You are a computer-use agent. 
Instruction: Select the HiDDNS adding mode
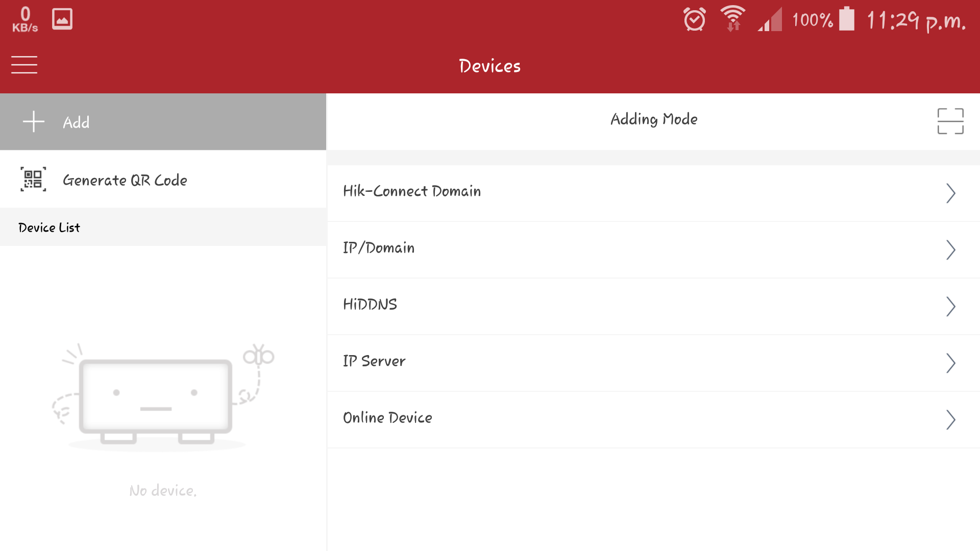pyautogui.click(x=370, y=305)
